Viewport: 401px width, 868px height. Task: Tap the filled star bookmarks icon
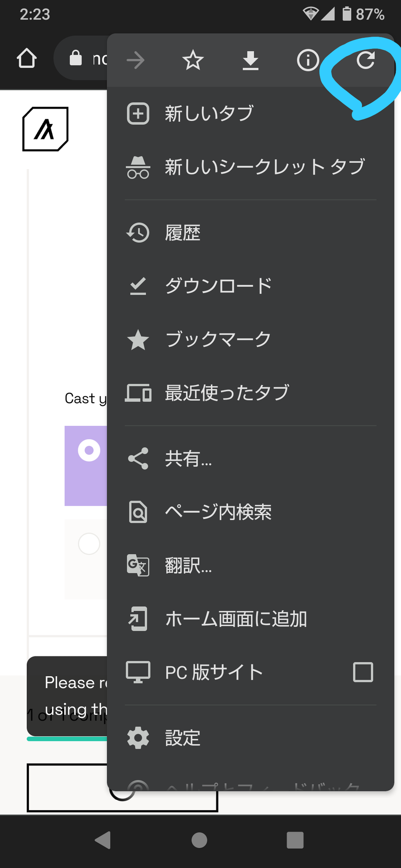[138, 340]
